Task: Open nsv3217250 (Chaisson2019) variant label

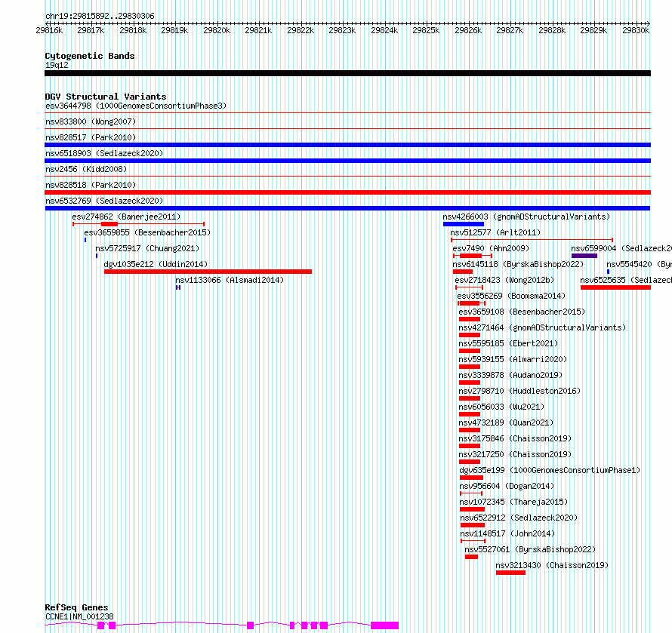Action: (x=515, y=454)
